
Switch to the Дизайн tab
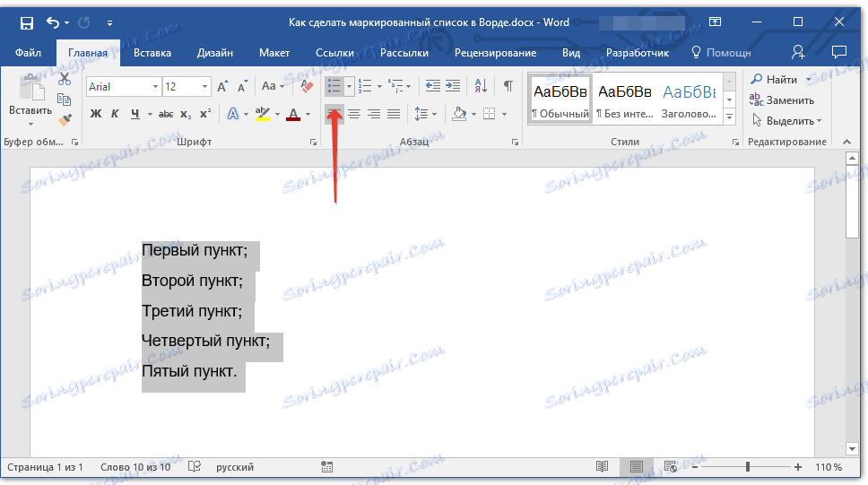pyautogui.click(x=215, y=53)
